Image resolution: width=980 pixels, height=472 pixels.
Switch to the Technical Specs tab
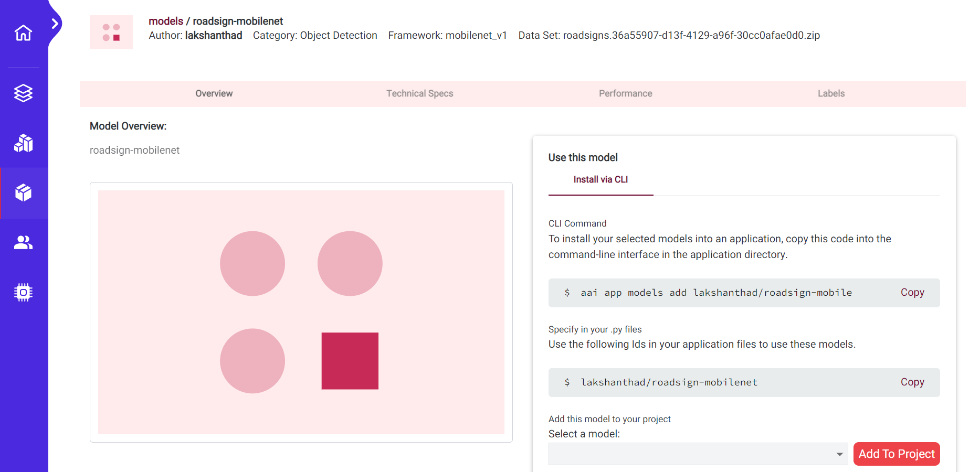(420, 93)
